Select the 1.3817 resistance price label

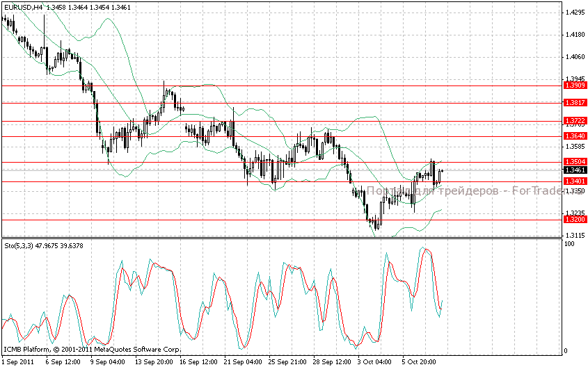click(575, 102)
